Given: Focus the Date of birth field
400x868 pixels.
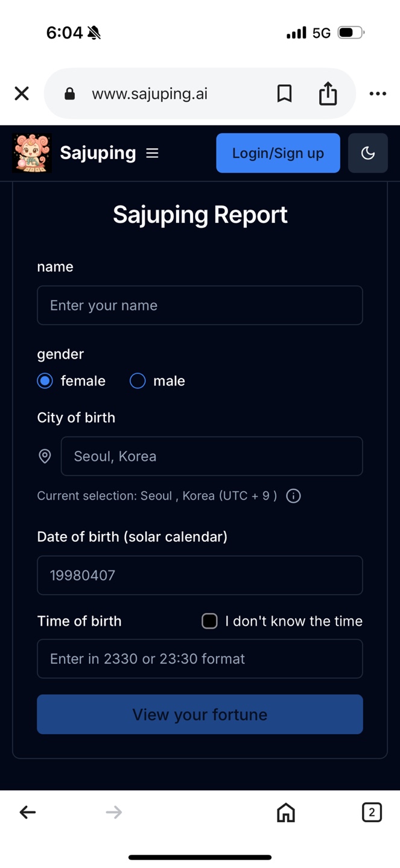Looking at the screenshot, I should pyautogui.click(x=200, y=576).
